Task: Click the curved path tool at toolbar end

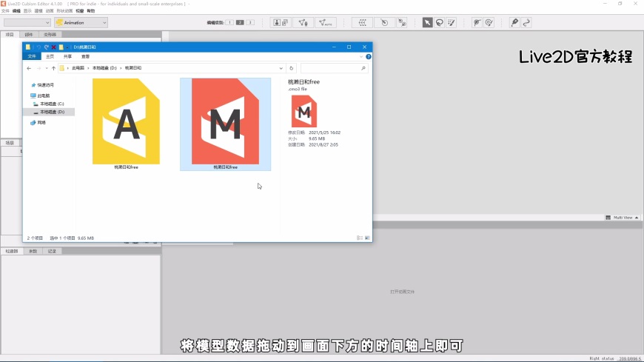Action: (526, 23)
